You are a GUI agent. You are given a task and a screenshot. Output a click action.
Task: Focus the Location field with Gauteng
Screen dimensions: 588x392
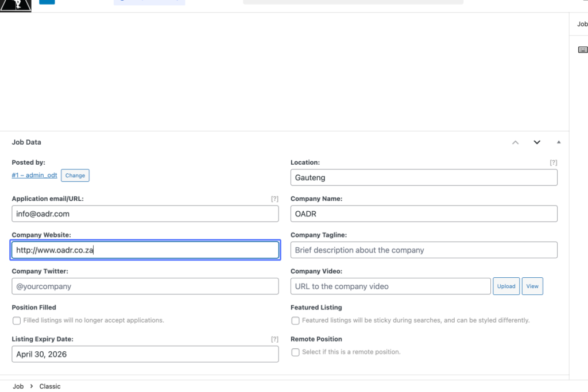(x=424, y=177)
